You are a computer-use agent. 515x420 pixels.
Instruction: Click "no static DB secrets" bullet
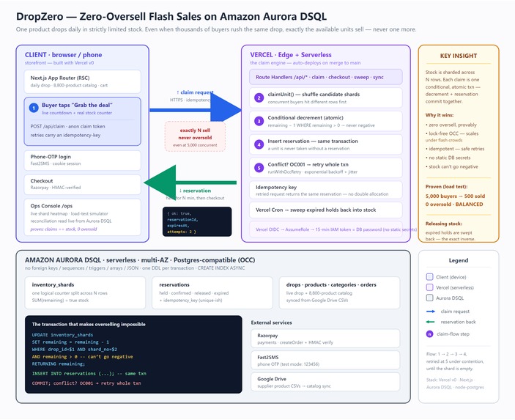point(448,158)
